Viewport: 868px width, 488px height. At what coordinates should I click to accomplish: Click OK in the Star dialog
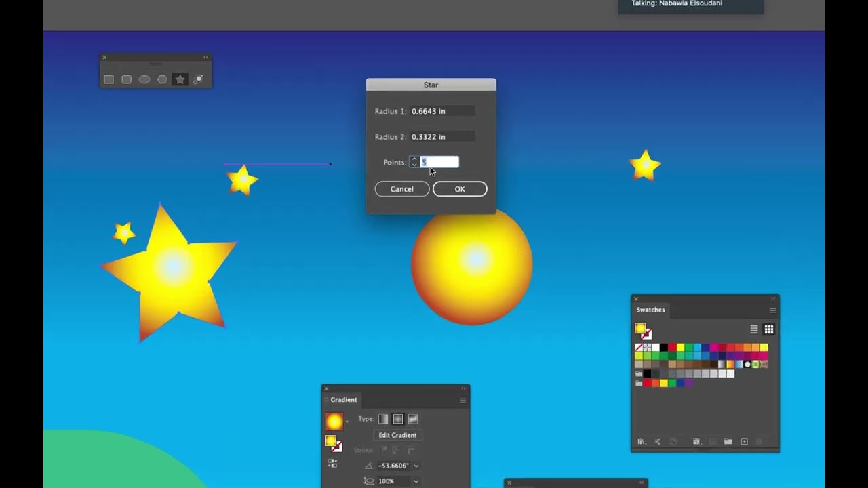coord(460,189)
